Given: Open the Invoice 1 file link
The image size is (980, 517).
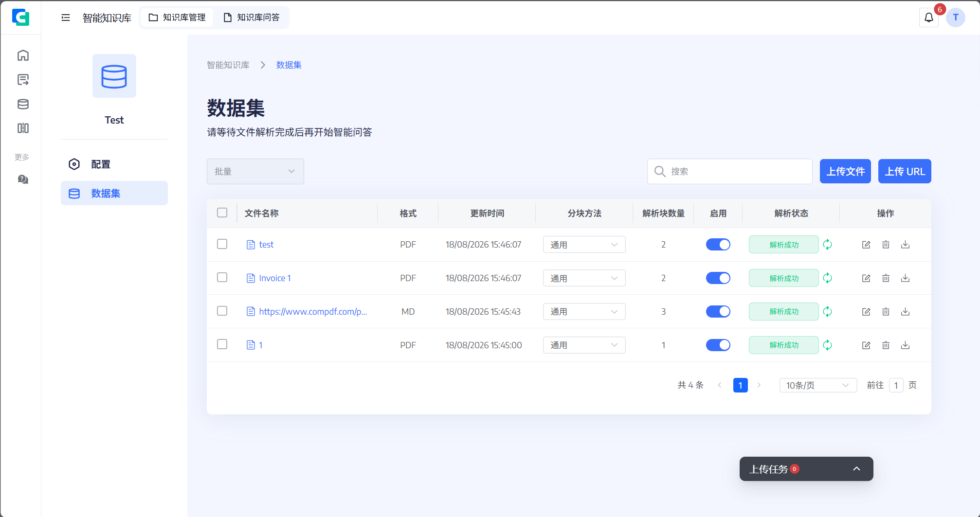Looking at the screenshot, I should (x=275, y=278).
